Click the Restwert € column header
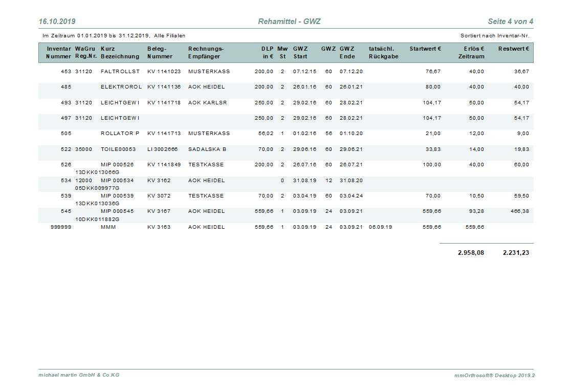Image resolution: width=569 pixels, height=392 pixels. (513, 49)
